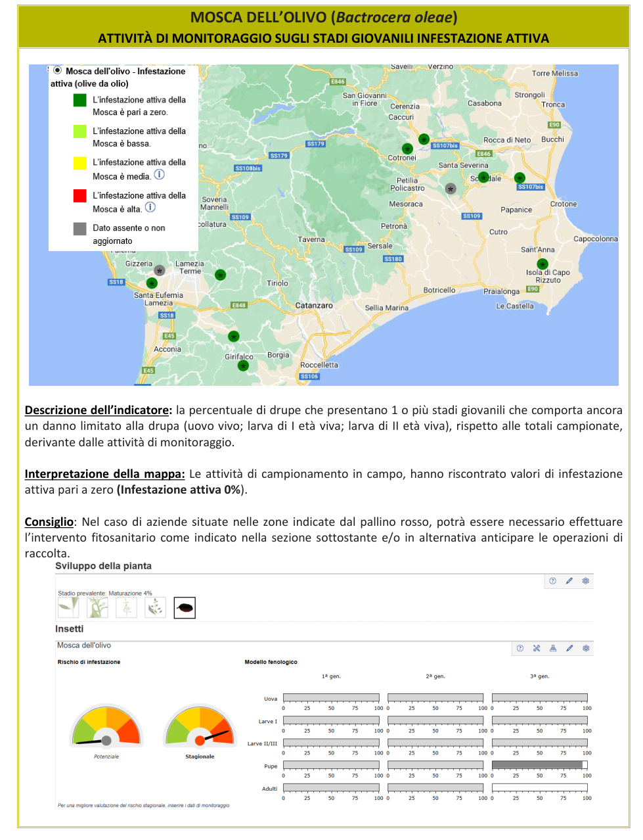Click the Le Castella map label
This screenshot has width=643, height=840.
click(515, 306)
